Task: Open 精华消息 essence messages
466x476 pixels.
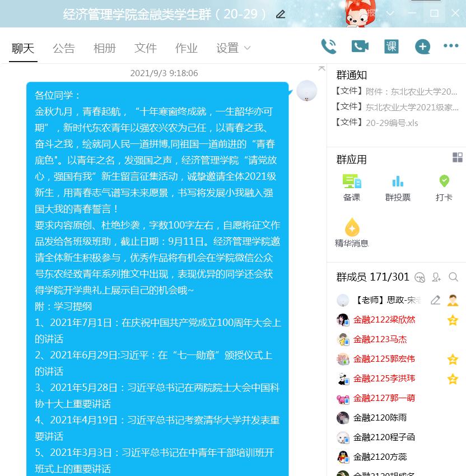Action: pos(352,233)
